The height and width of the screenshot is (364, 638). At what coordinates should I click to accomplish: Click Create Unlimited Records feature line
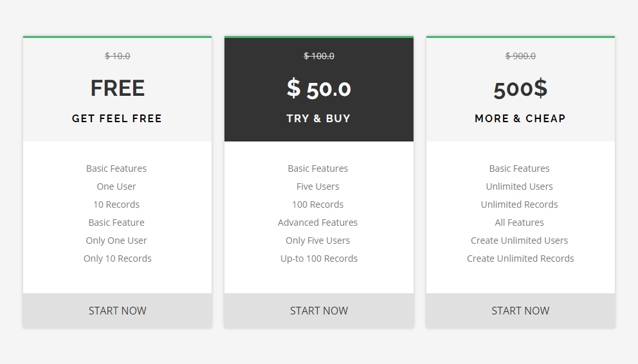point(520,259)
